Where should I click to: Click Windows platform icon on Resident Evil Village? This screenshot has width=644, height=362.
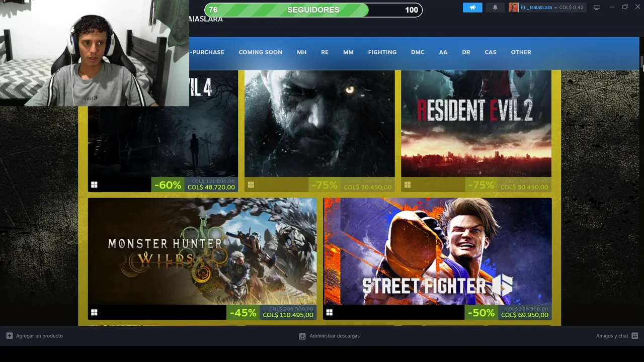(251, 185)
